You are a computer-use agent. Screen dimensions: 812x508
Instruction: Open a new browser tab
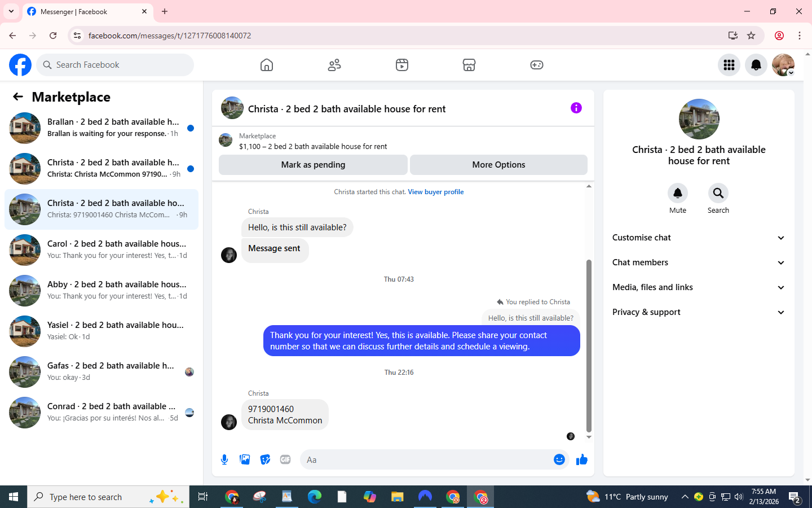click(165, 11)
